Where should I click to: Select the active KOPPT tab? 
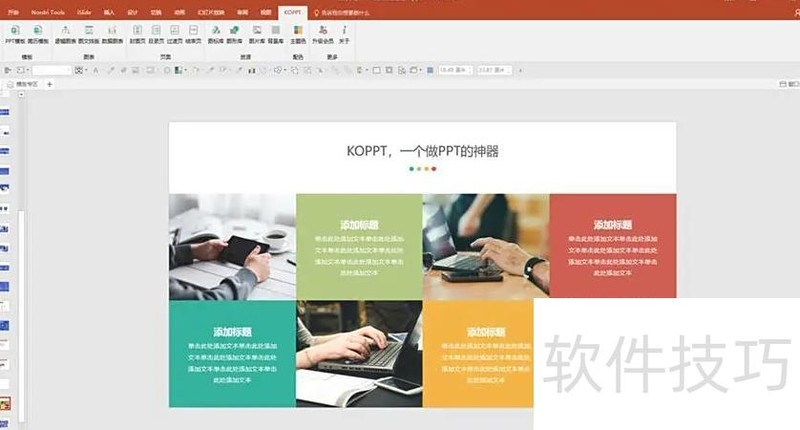(x=293, y=12)
